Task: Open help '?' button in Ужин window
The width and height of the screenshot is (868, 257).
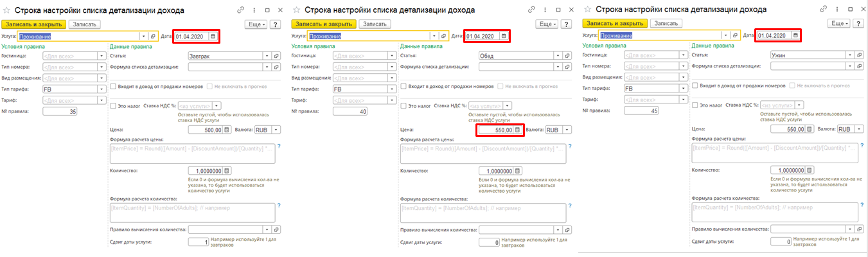Action: [x=858, y=23]
